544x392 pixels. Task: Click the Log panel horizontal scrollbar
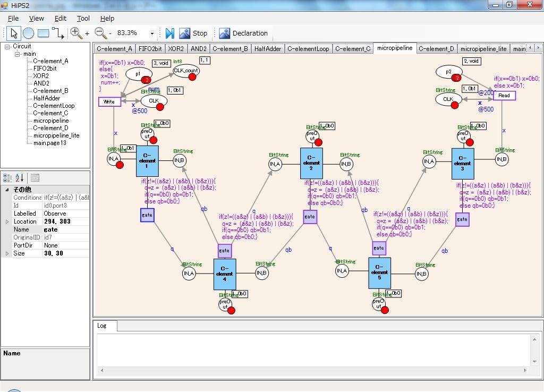click(313, 370)
